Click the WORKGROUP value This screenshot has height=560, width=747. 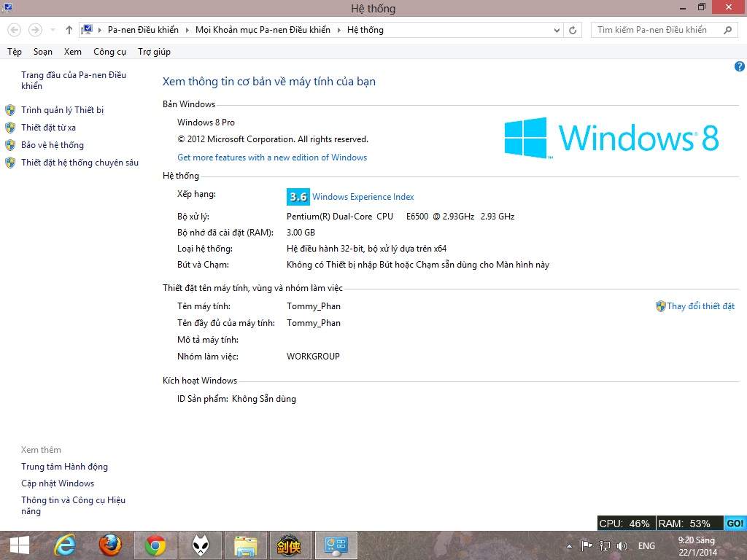[313, 356]
